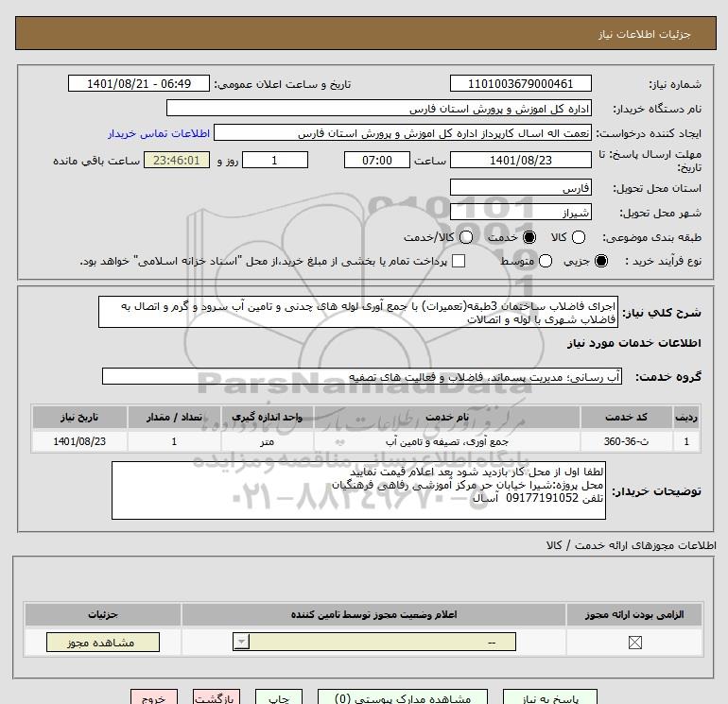Screen dimensions: 728x704
Task: Open اطلاعات تماس خریدار link
Action: pyautogui.click(x=159, y=133)
